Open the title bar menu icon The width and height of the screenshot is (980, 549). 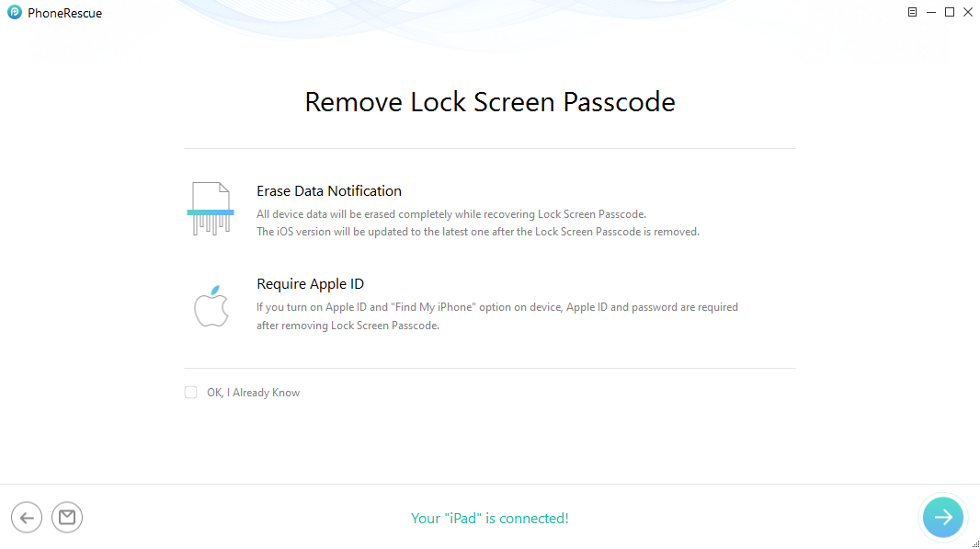tap(912, 12)
